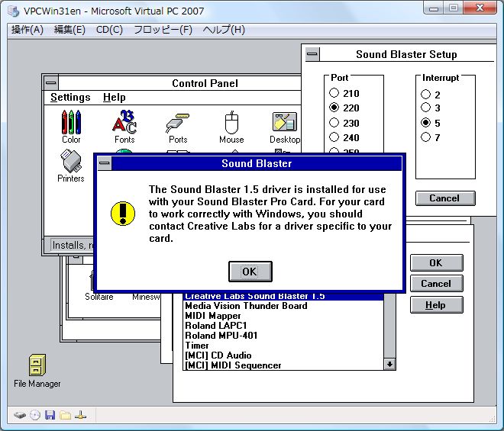Click the CD drive status bar icon

point(35,415)
